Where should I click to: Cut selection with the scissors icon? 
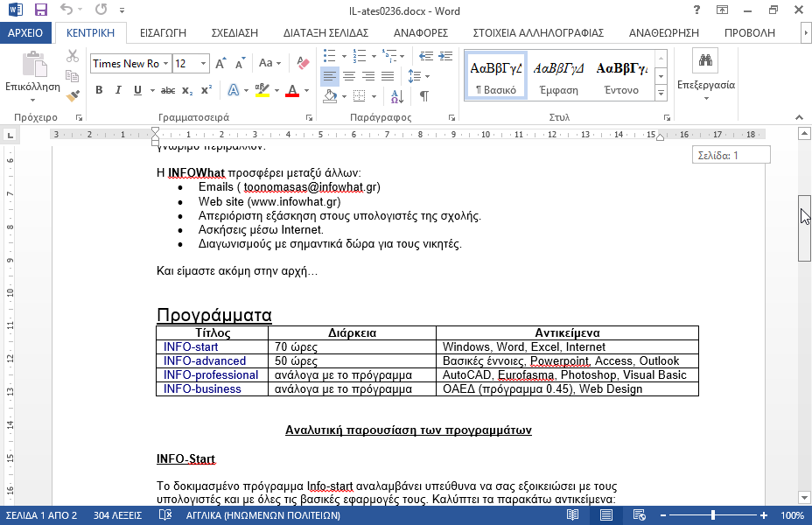tap(73, 56)
